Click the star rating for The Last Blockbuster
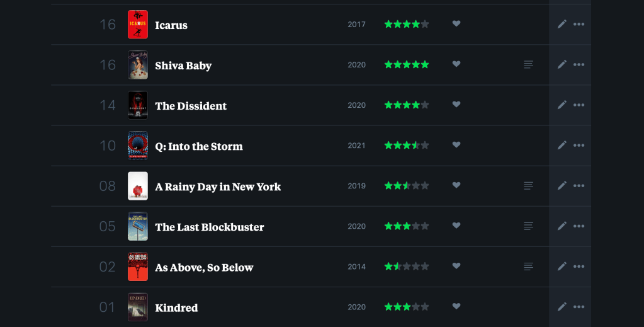The image size is (644, 327). click(x=407, y=226)
